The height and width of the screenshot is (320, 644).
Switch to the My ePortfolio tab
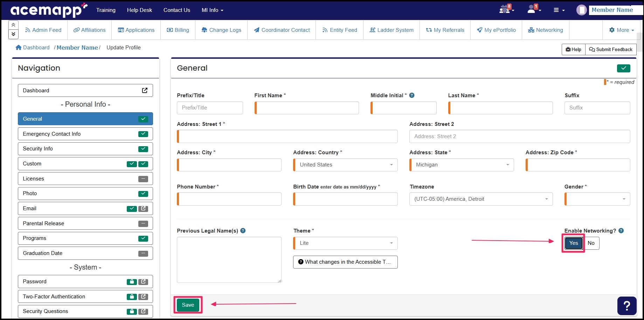click(496, 30)
